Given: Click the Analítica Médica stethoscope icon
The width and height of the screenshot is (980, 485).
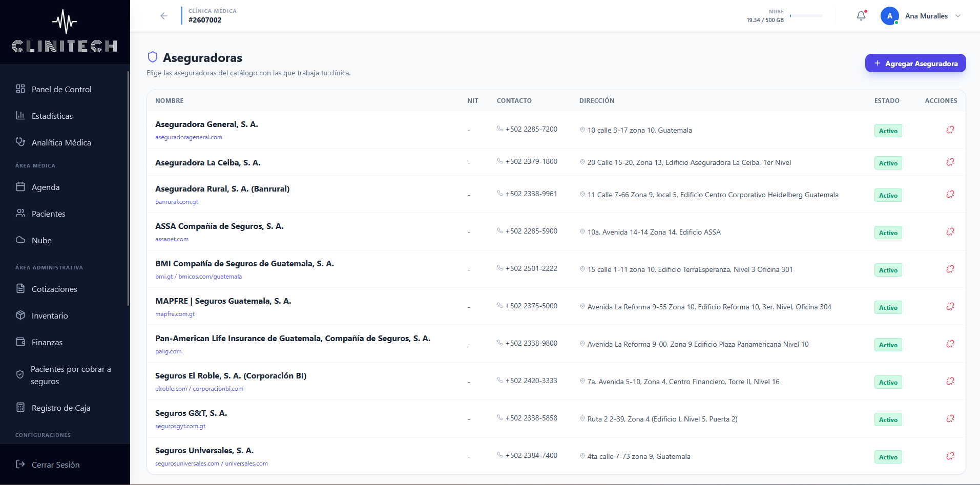Looking at the screenshot, I should (20, 142).
